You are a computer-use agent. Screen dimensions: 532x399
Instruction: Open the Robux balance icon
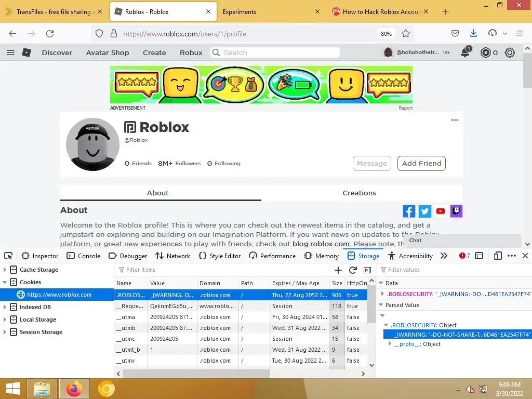486,52
